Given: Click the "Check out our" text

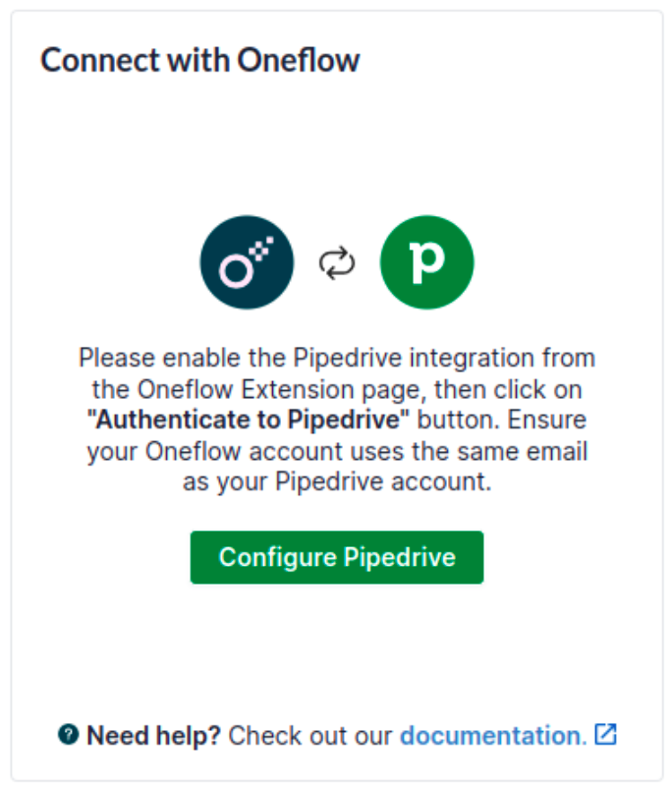Looking at the screenshot, I should pyautogui.click(x=311, y=735).
